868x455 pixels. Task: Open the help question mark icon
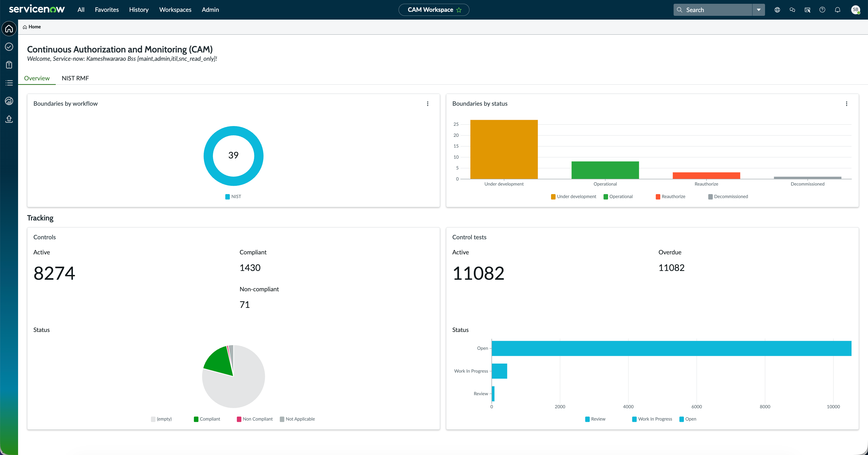(822, 10)
